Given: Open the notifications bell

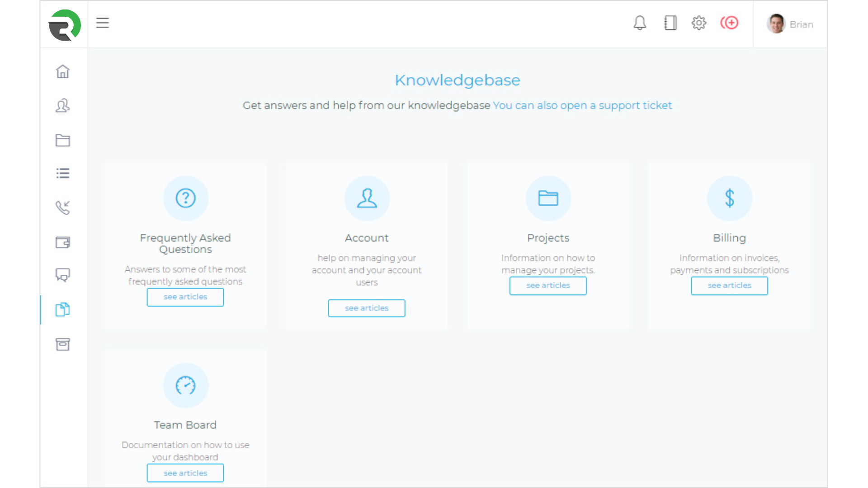Looking at the screenshot, I should coord(640,23).
